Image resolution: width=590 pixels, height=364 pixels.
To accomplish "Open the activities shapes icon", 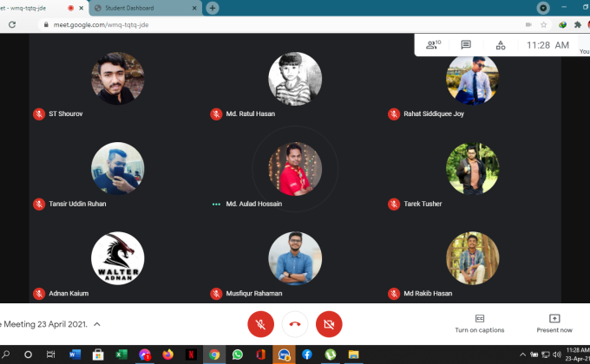I will 501,45.
